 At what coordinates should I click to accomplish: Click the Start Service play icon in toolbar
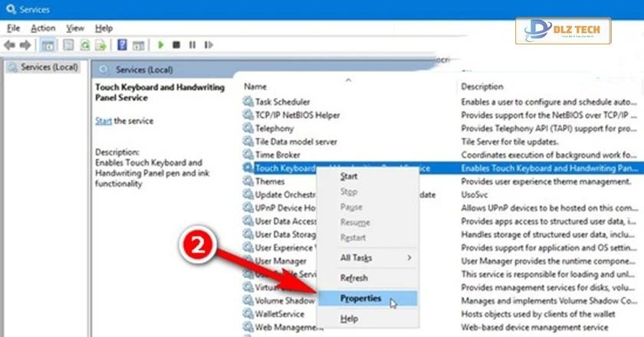click(161, 45)
